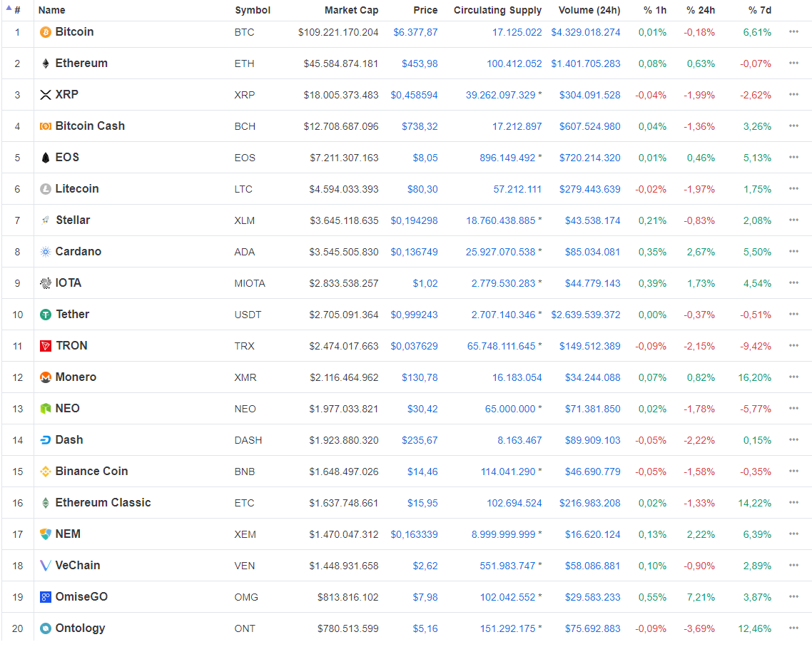Click Bitcoin's price $6.377,87
The height and width of the screenshot is (647, 812).
click(x=415, y=32)
